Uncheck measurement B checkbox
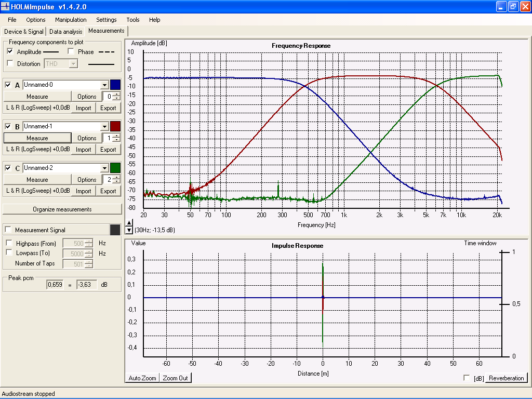532x399 pixels. click(8, 127)
